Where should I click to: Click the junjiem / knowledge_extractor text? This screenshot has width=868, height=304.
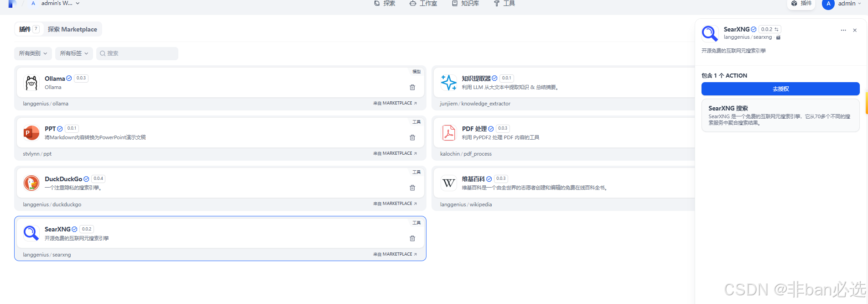(x=475, y=104)
